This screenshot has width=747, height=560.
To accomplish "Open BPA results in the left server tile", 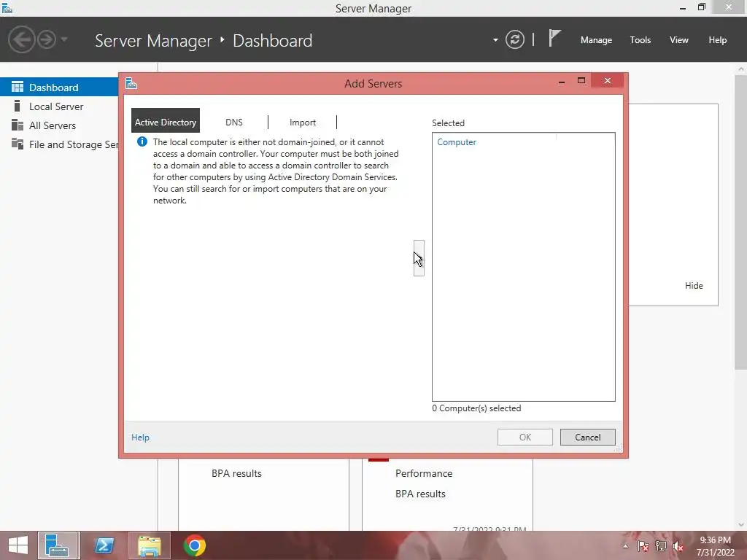I will click(237, 473).
